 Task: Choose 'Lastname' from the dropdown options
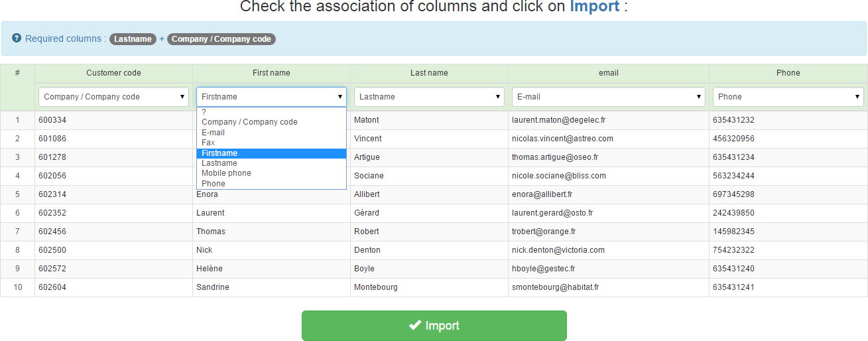[219, 163]
